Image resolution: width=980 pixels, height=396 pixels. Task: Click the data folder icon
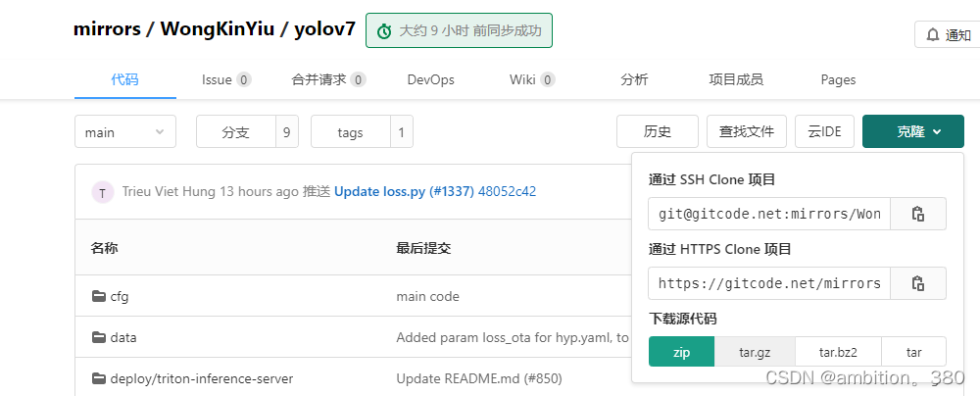(x=98, y=337)
